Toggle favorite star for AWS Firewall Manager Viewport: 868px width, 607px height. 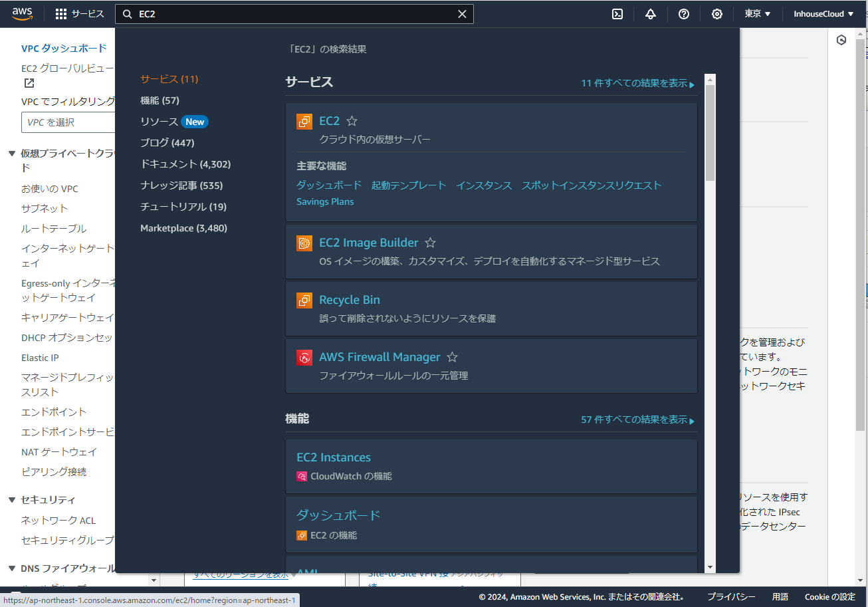[x=452, y=358]
